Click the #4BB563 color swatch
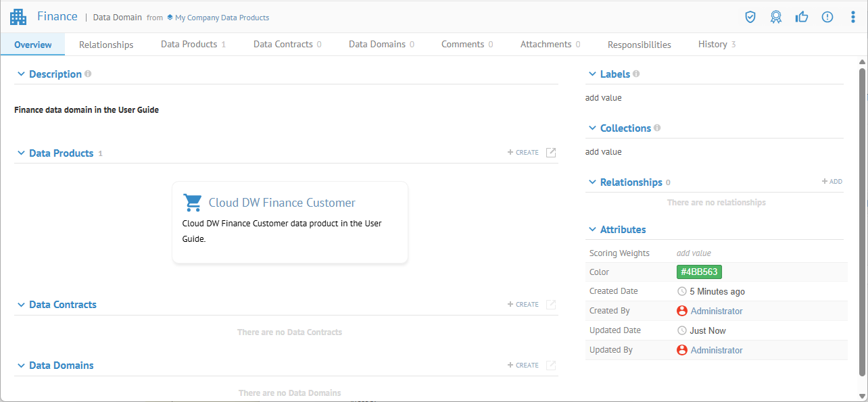 (699, 272)
